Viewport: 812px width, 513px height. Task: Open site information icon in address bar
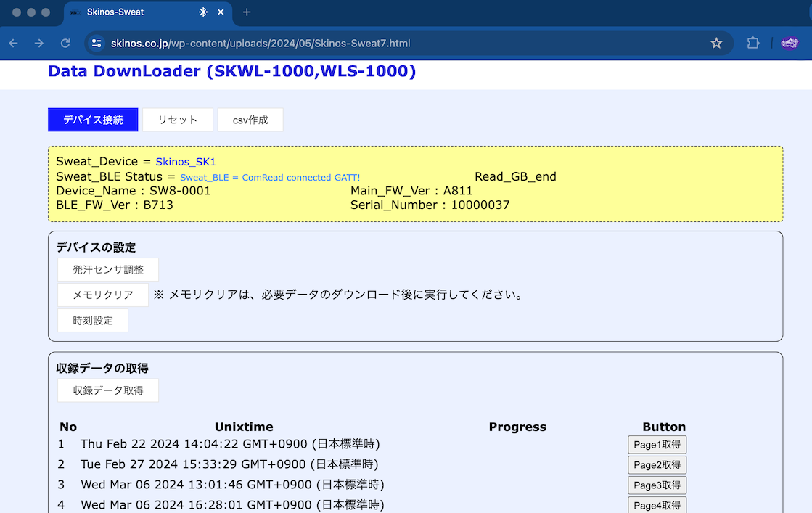pyautogui.click(x=97, y=44)
